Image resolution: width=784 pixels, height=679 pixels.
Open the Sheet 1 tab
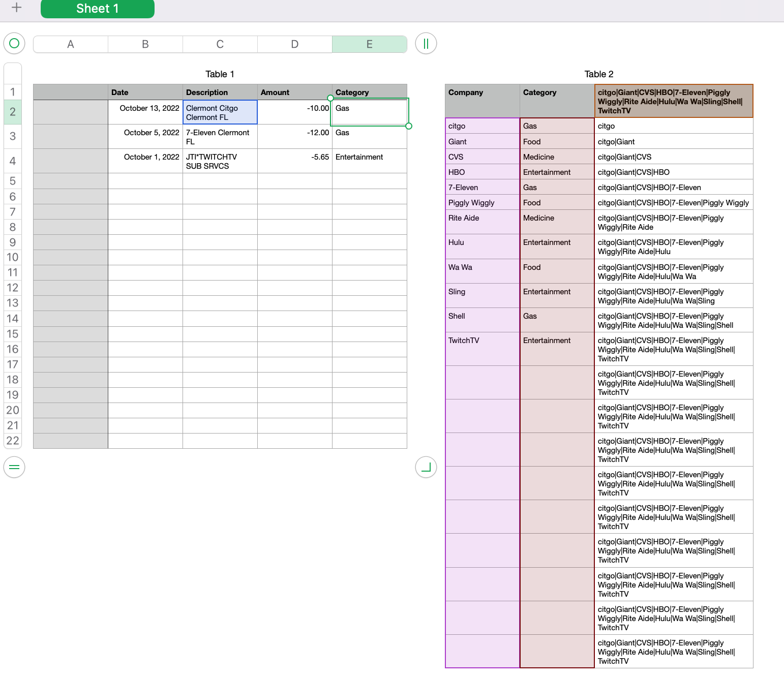(98, 9)
